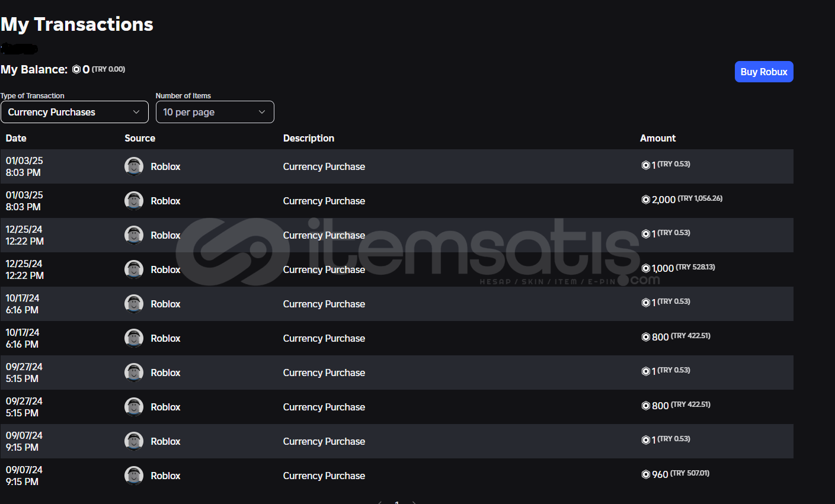Click the Roblox avatar in the 960 Robux row

click(x=134, y=476)
